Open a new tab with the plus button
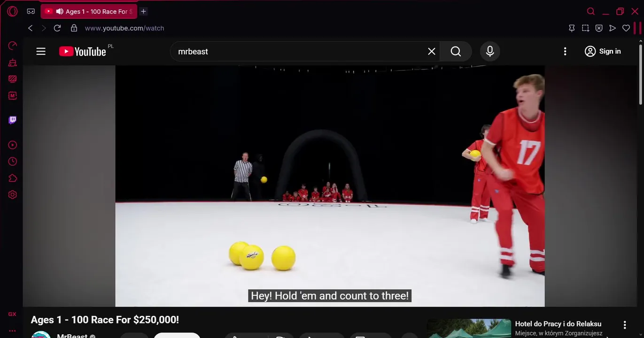Viewport: 644px width, 338px height. click(x=144, y=11)
